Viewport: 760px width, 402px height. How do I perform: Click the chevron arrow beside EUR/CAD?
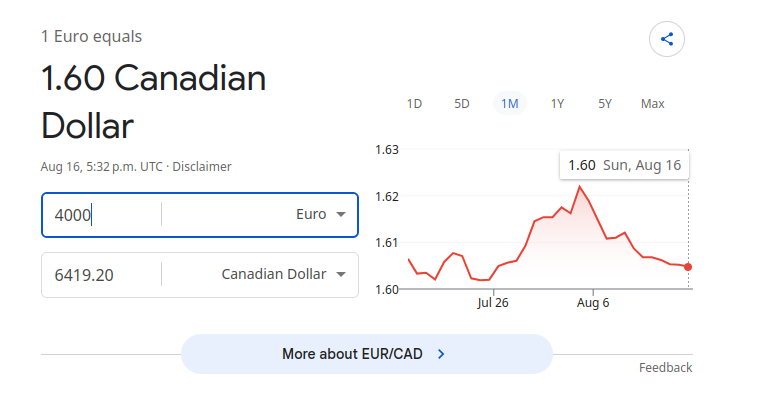tap(441, 354)
